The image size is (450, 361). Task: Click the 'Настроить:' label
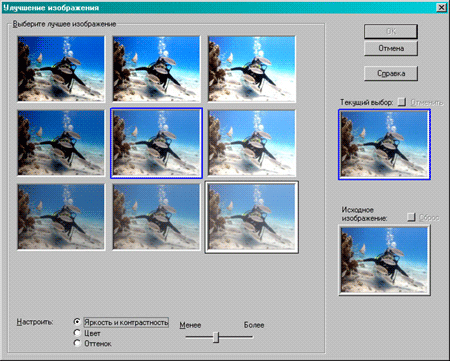click(x=35, y=322)
